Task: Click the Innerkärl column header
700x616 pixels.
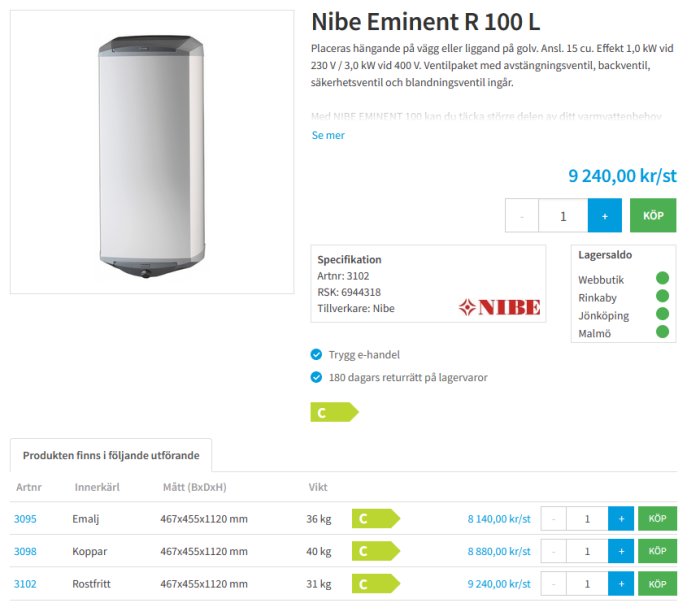Action: point(97,487)
